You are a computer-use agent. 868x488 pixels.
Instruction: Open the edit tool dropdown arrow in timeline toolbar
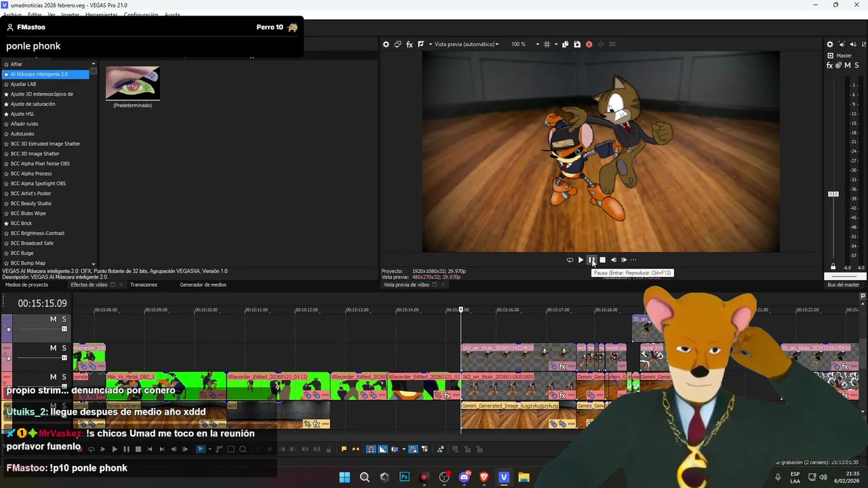pos(210,449)
